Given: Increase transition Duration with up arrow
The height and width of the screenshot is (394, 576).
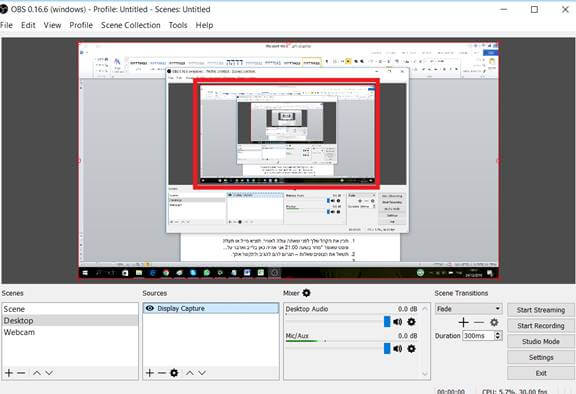Looking at the screenshot, I should 498,333.
